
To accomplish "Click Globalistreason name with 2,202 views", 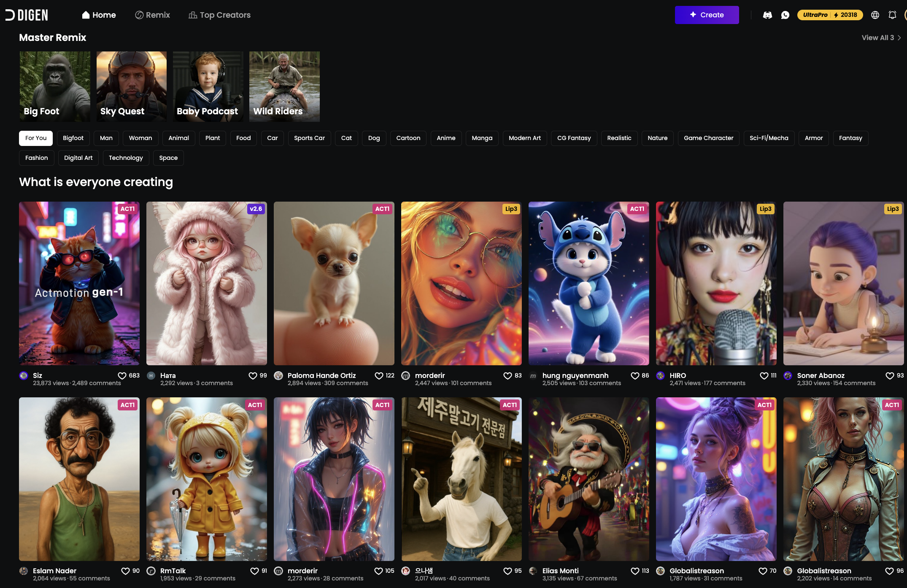I will (824, 571).
